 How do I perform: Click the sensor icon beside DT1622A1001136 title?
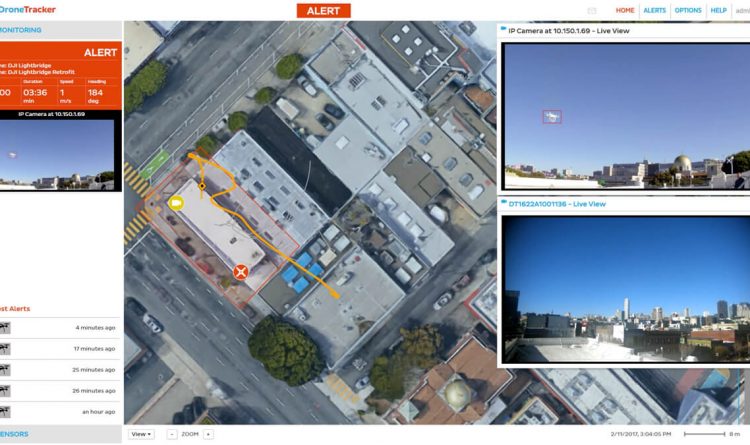point(503,202)
